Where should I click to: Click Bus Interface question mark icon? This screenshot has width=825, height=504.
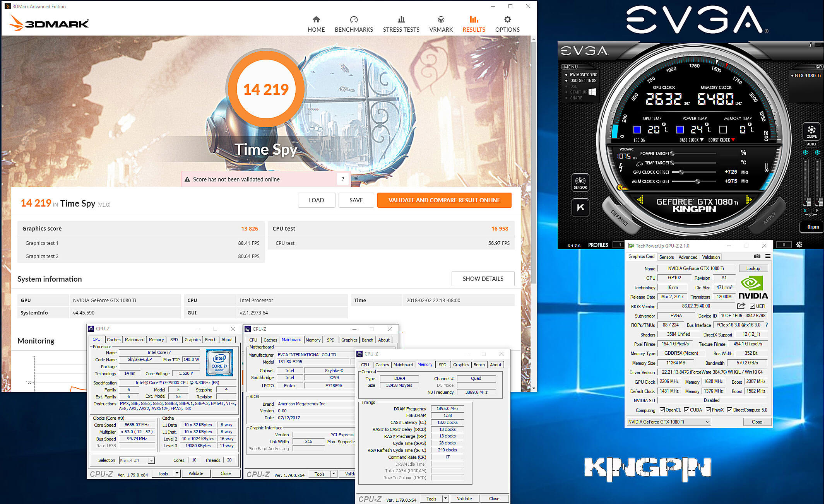click(767, 325)
